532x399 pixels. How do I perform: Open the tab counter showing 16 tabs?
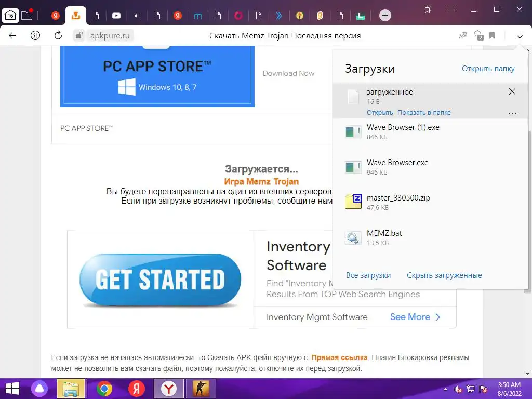[10, 15]
